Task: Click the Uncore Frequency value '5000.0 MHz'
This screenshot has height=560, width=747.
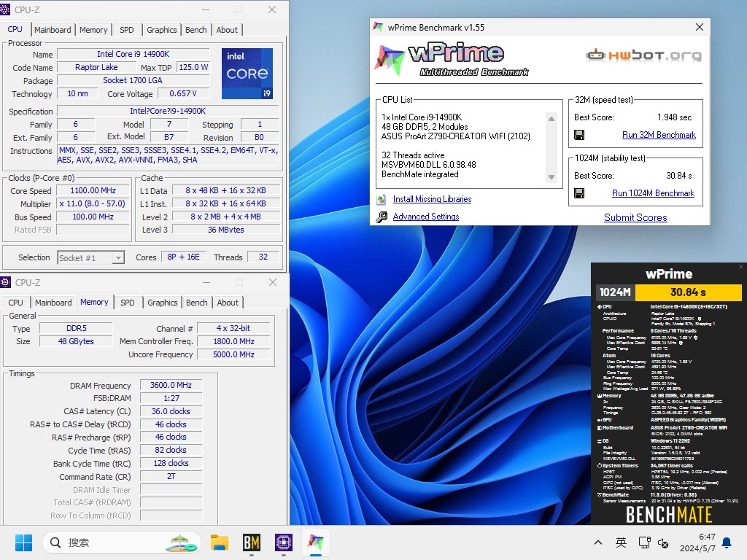Action: coord(233,354)
